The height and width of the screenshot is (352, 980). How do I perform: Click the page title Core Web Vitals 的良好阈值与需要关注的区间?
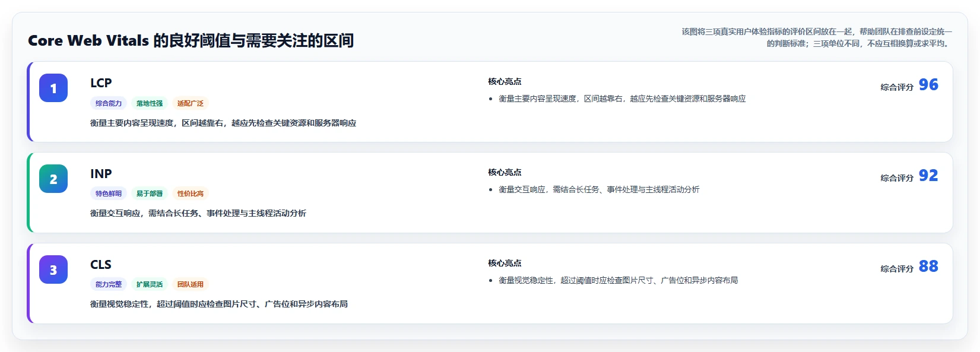pyautogui.click(x=191, y=40)
